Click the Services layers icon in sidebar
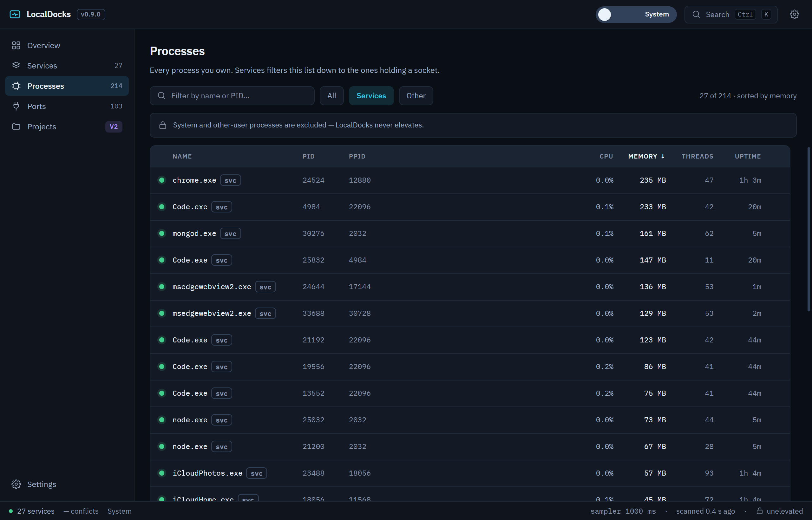Image resolution: width=812 pixels, height=520 pixels. [16, 65]
